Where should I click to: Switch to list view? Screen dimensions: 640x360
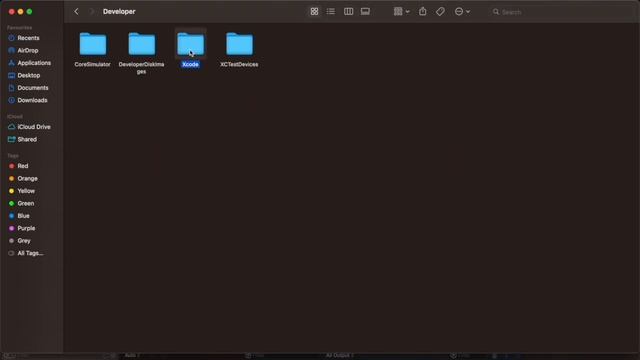[331, 12]
